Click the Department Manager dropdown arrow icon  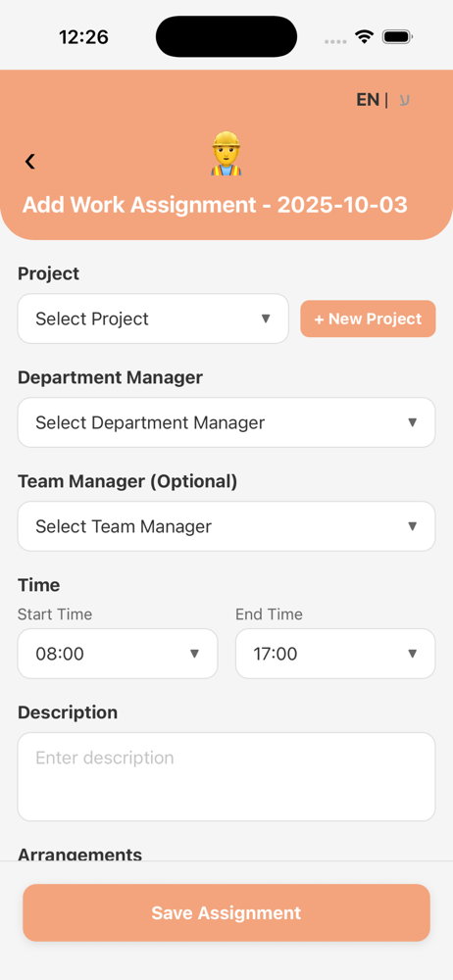pos(413,422)
